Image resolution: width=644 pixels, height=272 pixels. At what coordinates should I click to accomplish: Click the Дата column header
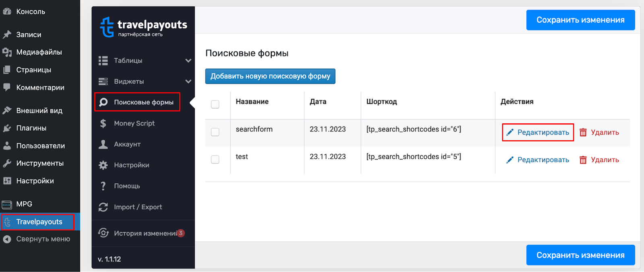(318, 102)
